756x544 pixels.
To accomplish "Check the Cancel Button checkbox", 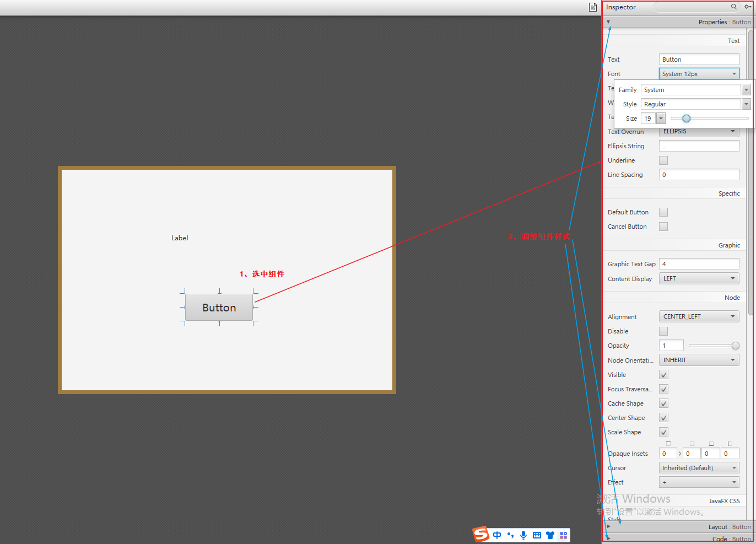I will [663, 226].
